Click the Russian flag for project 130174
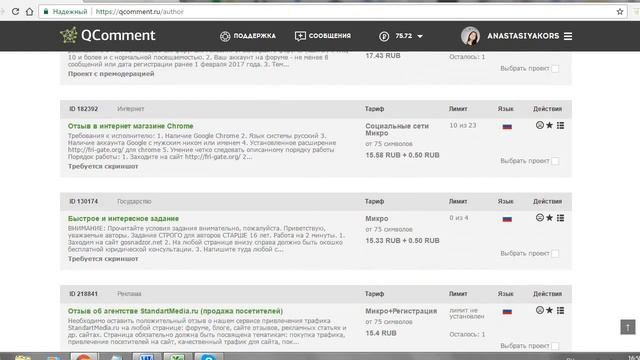Image resolution: width=640 pixels, height=360 pixels. pyautogui.click(x=507, y=219)
